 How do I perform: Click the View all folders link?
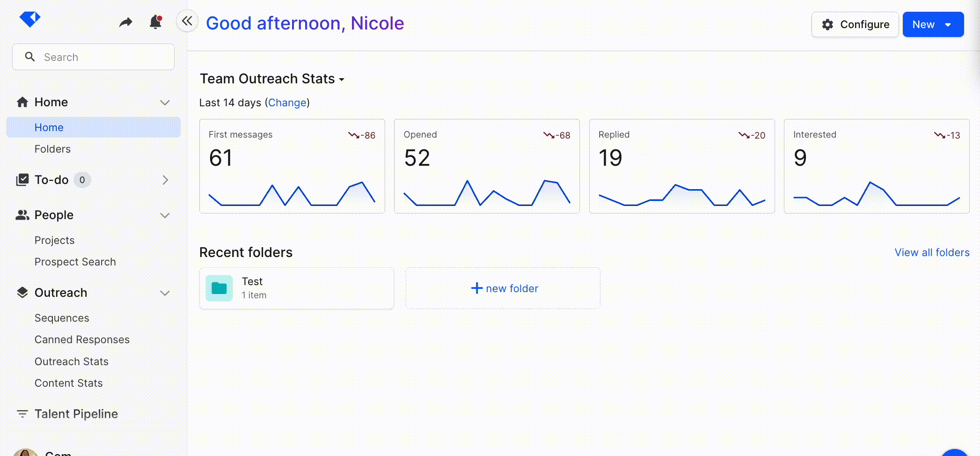tap(932, 252)
